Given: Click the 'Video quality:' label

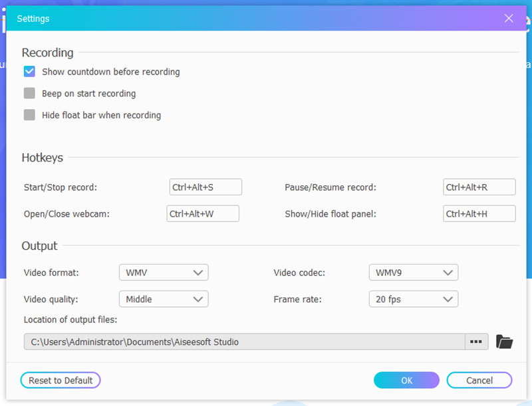Looking at the screenshot, I should click(51, 300).
